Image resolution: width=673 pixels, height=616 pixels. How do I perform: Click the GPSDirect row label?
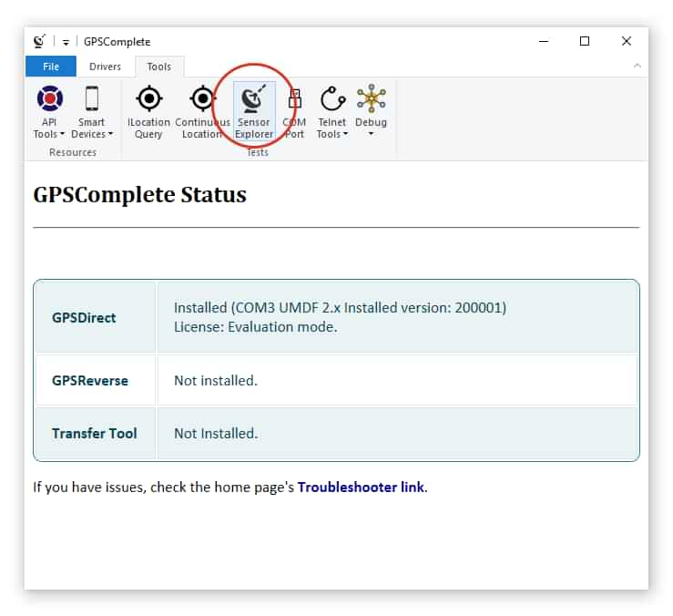pos(84,318)
